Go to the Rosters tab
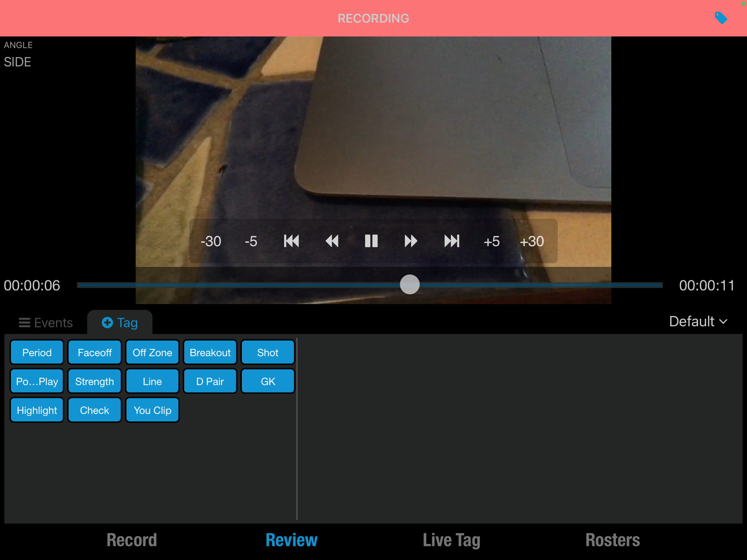Image resolution: width=747 pixels, height=560 pixels. [x=612, y=540]
